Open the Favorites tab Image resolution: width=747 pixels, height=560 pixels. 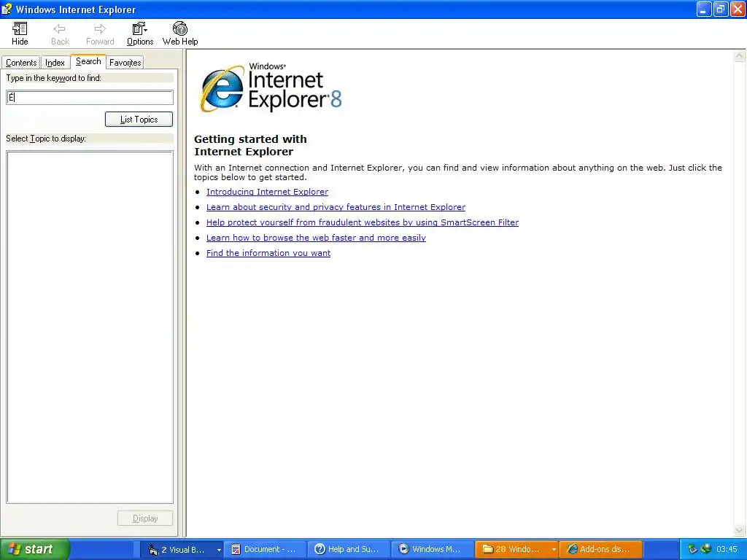tap(125, 63)
